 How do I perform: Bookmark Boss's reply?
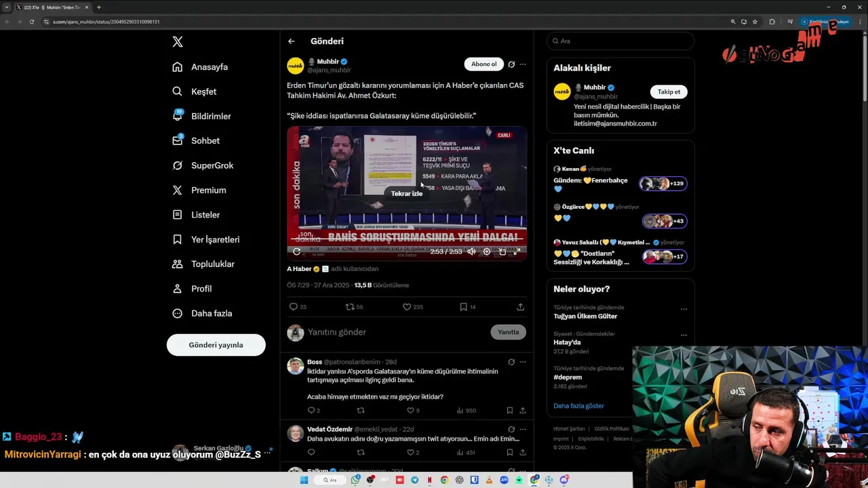[509, 411]
